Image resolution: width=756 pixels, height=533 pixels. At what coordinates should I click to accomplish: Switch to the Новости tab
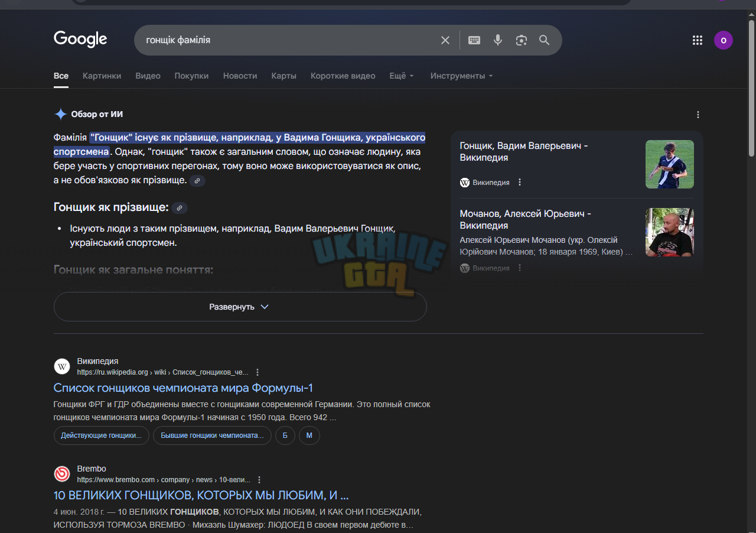point(240,76)
